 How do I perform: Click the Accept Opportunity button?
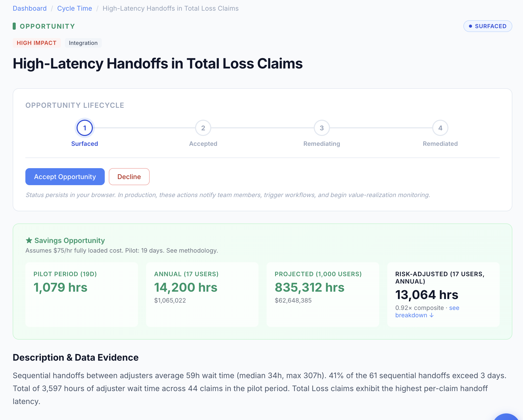click(65, 177)
